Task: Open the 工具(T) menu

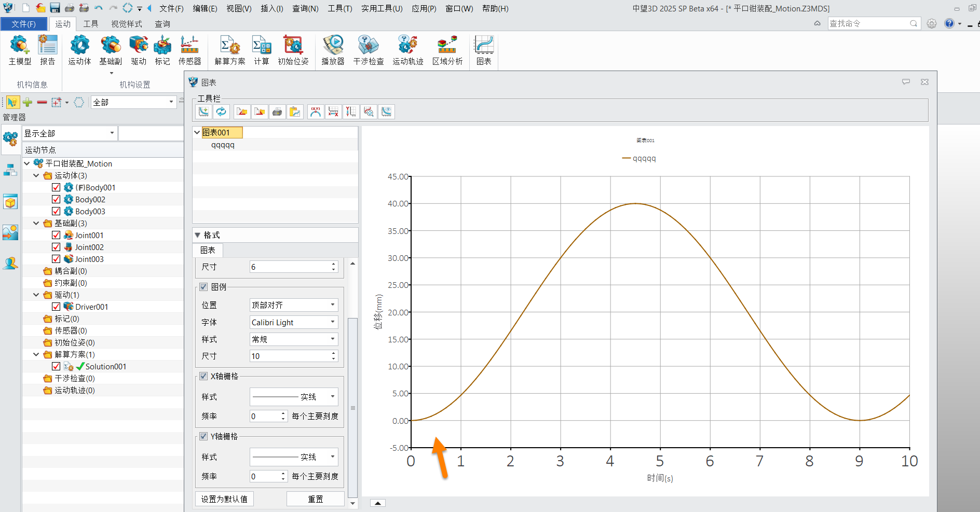Action: [x=340, y=8]
